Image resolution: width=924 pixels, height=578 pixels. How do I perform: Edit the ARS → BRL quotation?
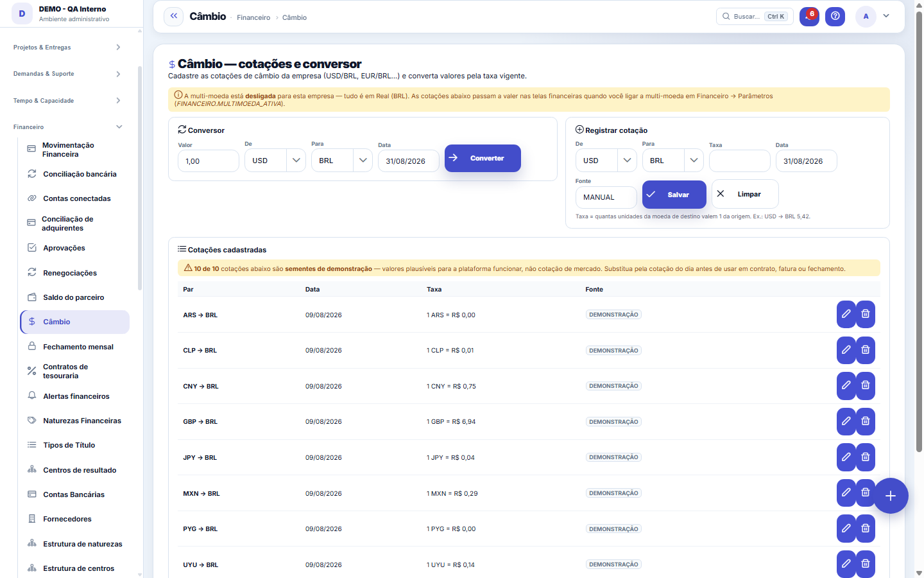point(846,315)
